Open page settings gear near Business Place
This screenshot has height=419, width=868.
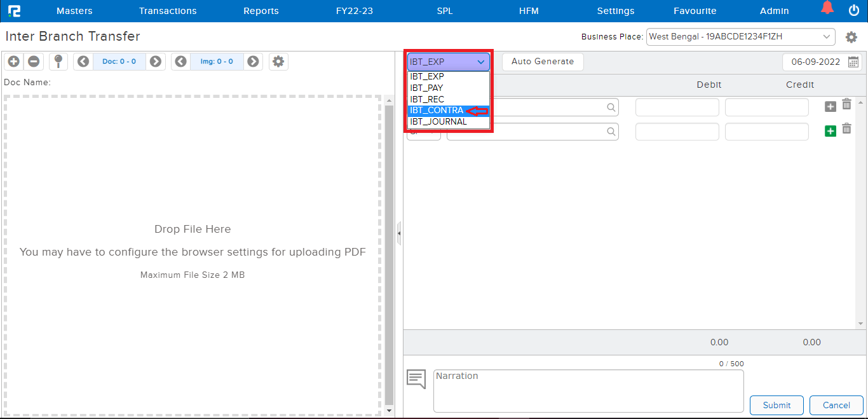point(851,37)
